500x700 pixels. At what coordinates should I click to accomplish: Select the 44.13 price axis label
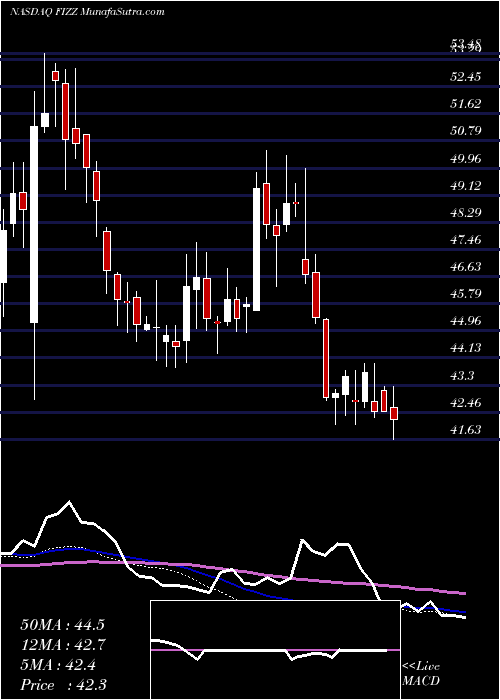[466, 348]
